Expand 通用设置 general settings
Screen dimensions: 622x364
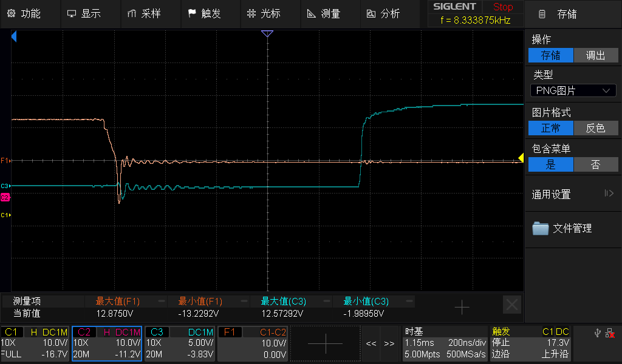[x=573, y=194]
